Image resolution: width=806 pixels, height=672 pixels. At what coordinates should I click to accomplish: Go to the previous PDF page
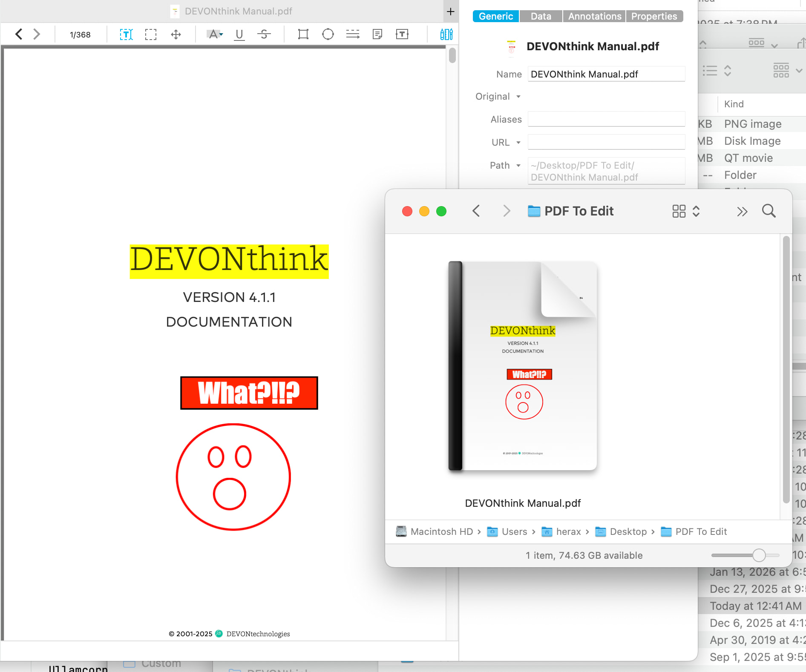tap(19, 34)
